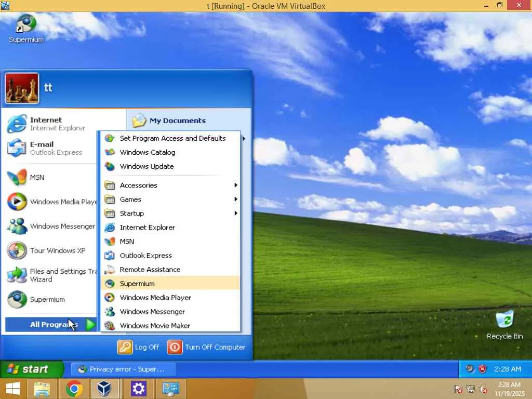This screenshot has height=399, width=532.
Task: Launch highlighted Supermium in All Programs
Action: point(170,284)
